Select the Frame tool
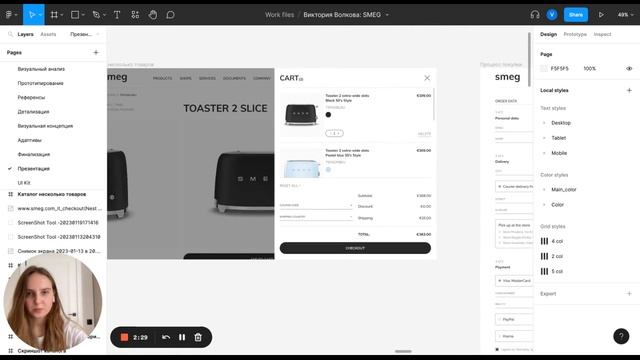Screen dimensions: 640x360 pyautogui.click(x=54, y=15)
